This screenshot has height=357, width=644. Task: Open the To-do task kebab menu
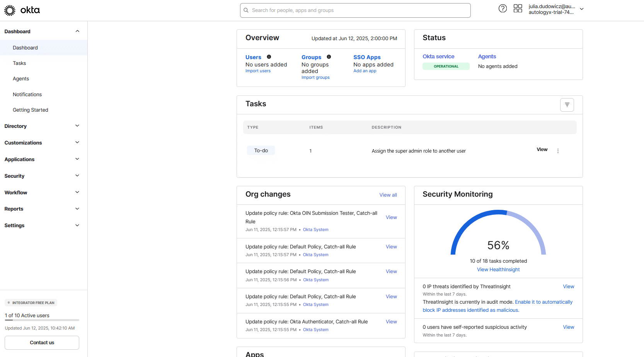tap(558, 151)
